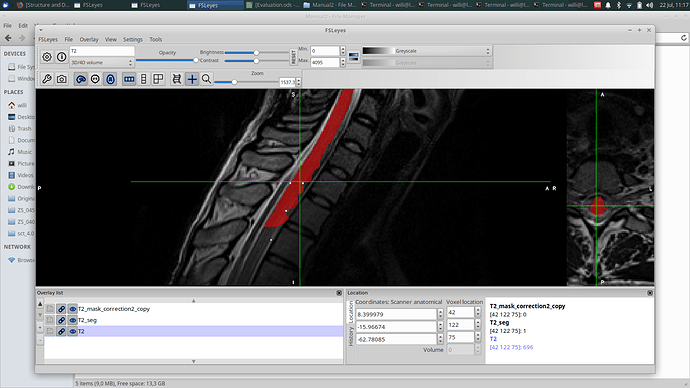Screen dimensions: 690x388
Task: Open overlay information icon
Action: (x=62, y=57)
